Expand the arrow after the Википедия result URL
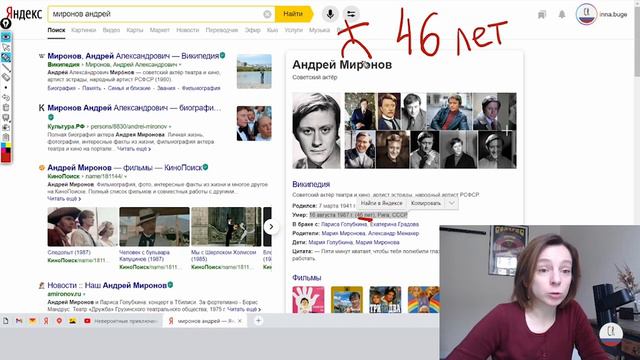Image resolution: width=640 pixels, height=360 pixels. [180, 65]
